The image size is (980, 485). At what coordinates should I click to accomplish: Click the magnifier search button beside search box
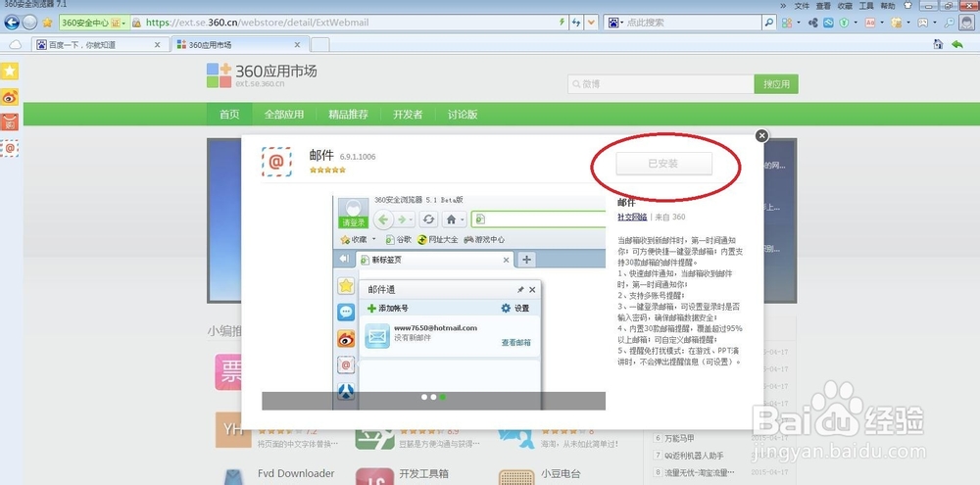(769, 23)
